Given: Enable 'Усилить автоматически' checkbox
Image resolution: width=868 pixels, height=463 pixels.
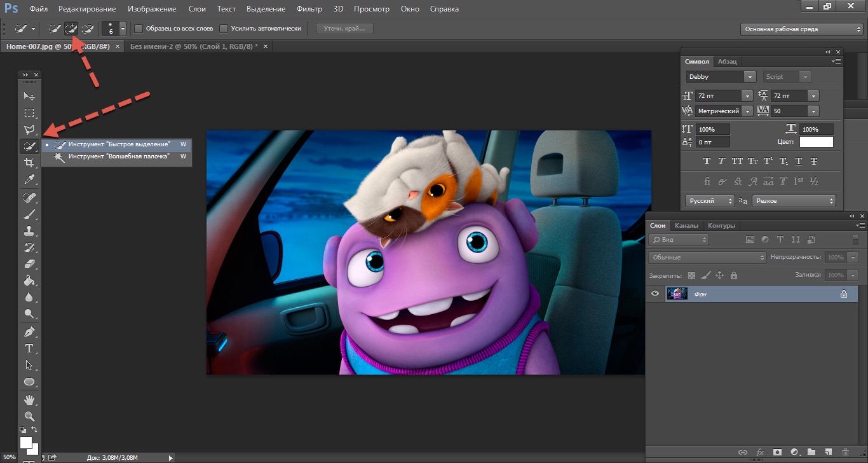Looking at the screenshot, I should point(224,29).
